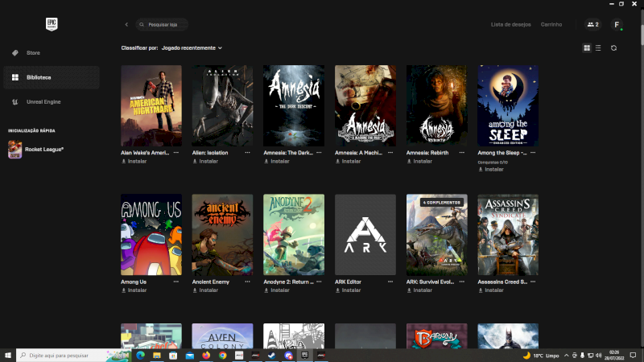Launch Rocket League from the quick launch icon
Image resolution: width=644 pixels, height=362 pixels.
click(15, 149)
